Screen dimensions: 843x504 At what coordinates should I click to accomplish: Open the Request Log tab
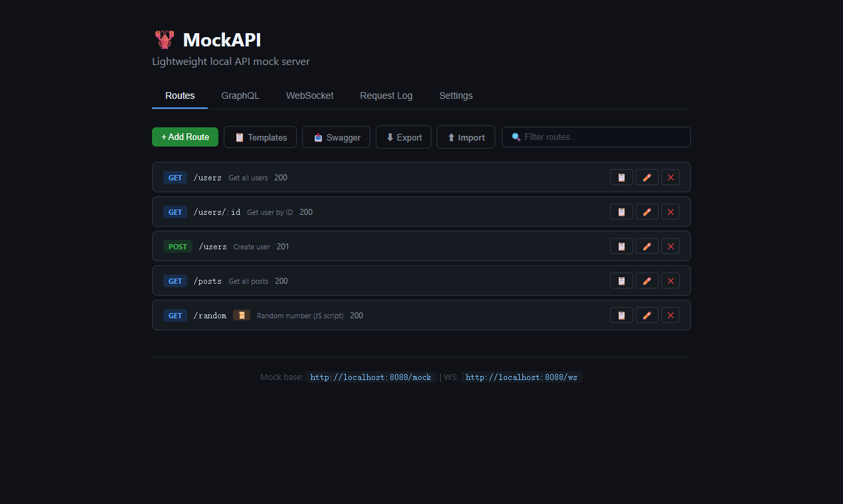[386, 95]
